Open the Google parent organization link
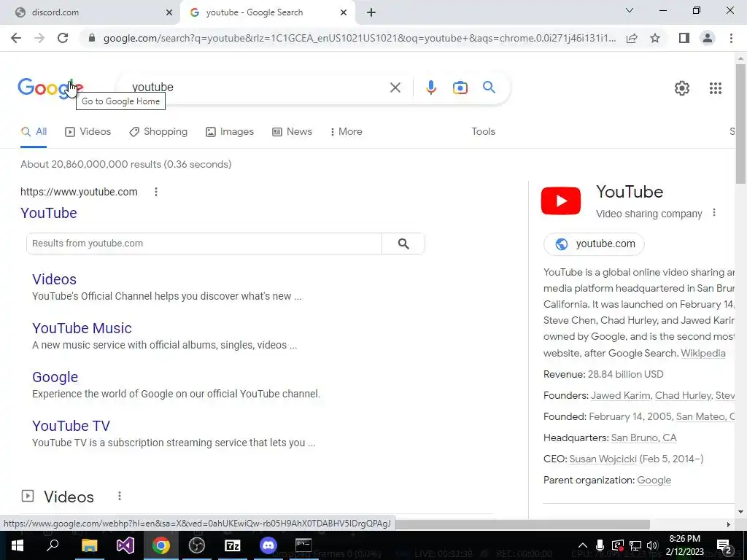This screenshot has height=560, width=747. coord(654,480)
